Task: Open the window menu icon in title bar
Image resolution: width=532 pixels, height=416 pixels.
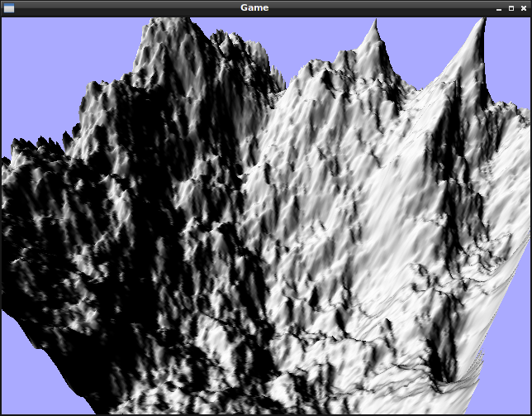Action: coord(9,7)
